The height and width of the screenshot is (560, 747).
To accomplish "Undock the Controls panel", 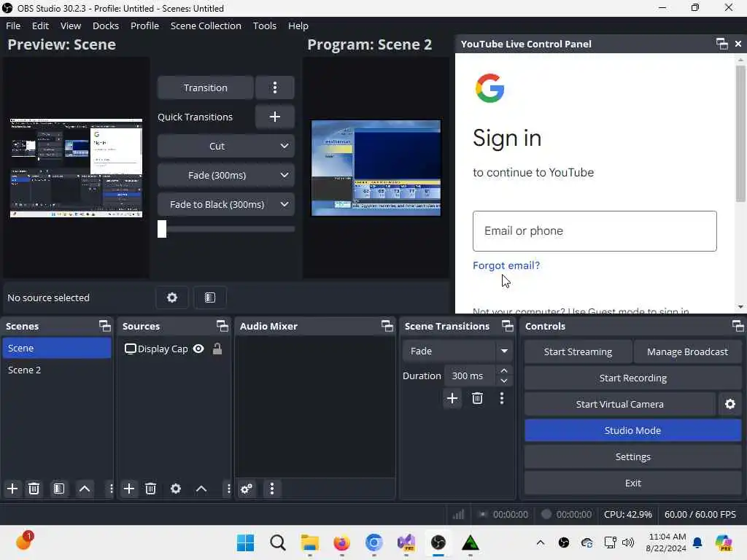I will (738, 326).
